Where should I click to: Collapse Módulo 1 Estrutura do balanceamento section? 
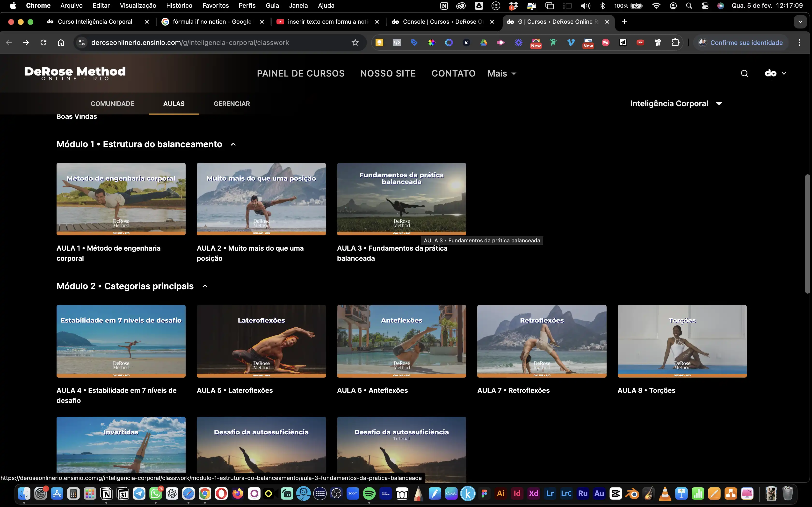[x=233, y=145]
